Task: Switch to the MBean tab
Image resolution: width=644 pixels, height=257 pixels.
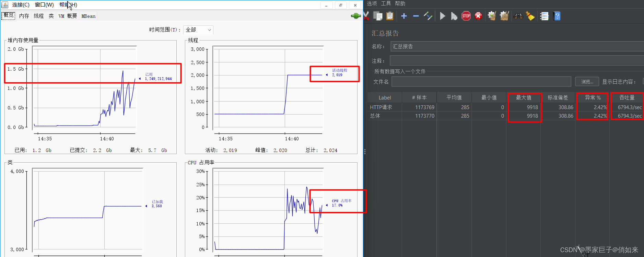Action: click(89, 16)
